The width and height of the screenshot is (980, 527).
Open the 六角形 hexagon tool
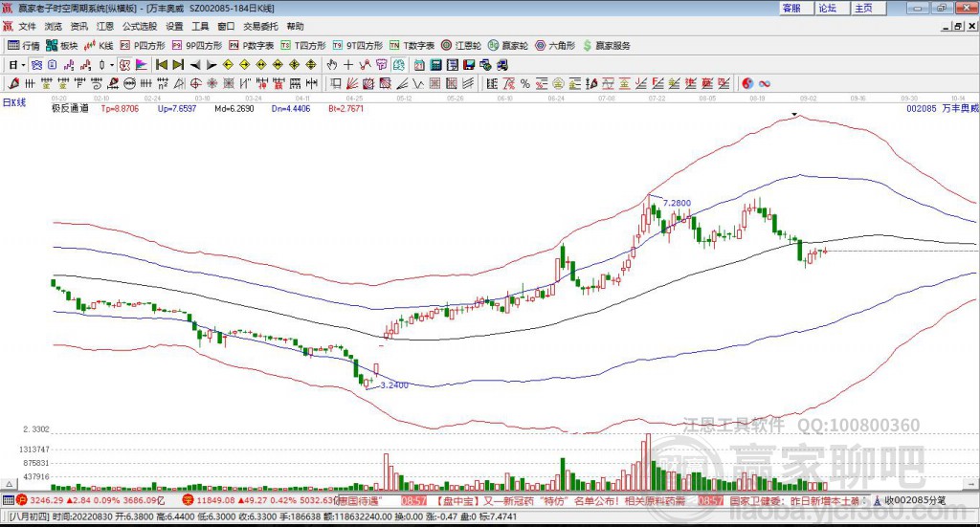click(555, 46)
